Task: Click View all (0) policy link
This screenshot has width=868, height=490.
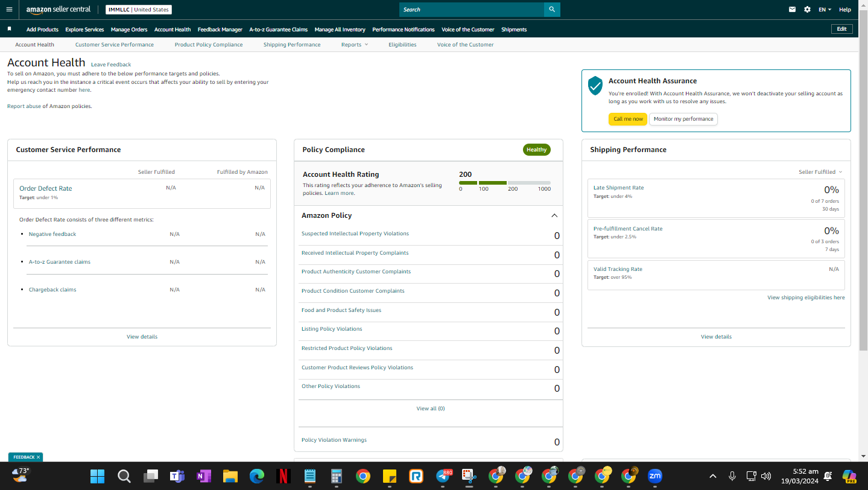Action: tap(430, 409)
